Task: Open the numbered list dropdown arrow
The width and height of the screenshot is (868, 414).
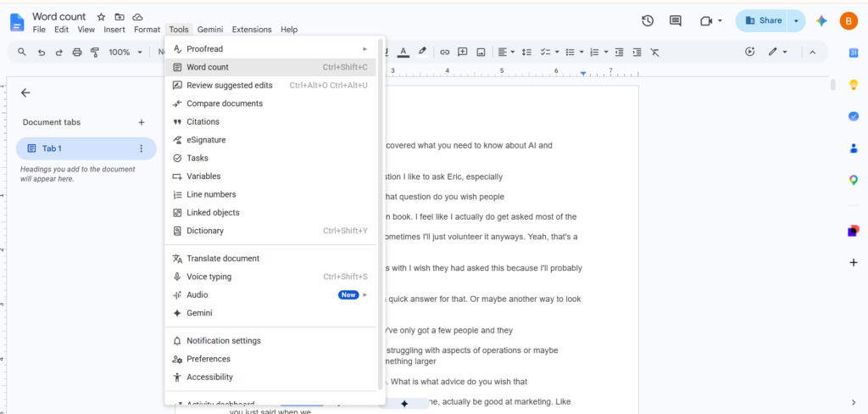Action: click(x=606, y=52)
